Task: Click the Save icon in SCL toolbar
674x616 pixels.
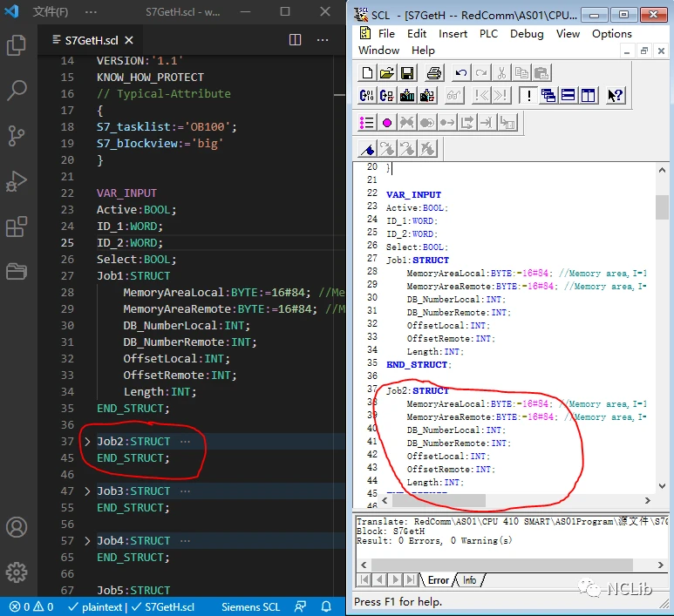Action: (x=407, y=74)
